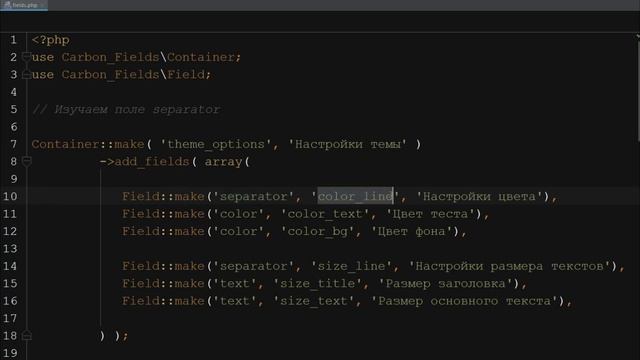Image resolution: width=640 pixels, height=360 pixels.
Task: Click line number 19 in the gutter
Action: click(x=10, y=353)
